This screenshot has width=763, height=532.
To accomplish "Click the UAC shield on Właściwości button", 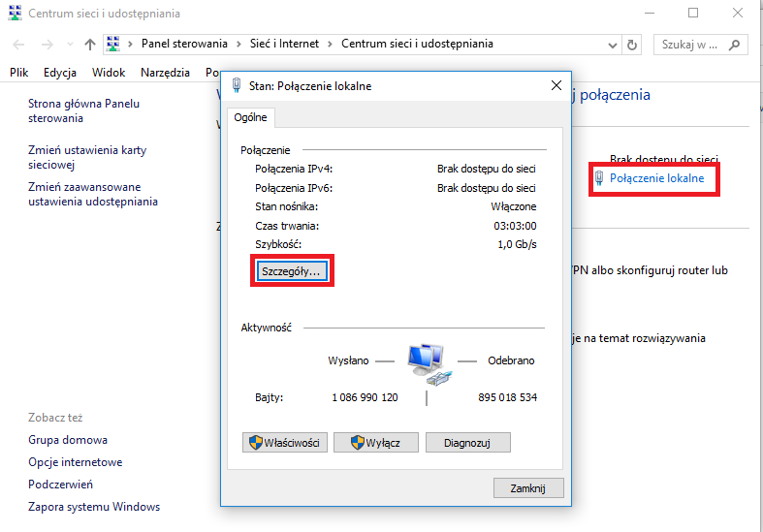I will [256, 443].
